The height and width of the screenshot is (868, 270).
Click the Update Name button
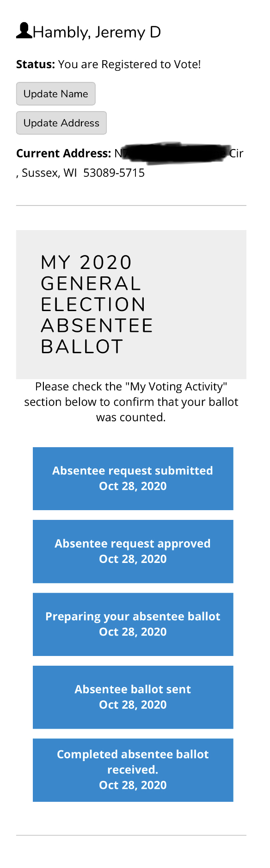pyautogui.click(x=56, y=94)
